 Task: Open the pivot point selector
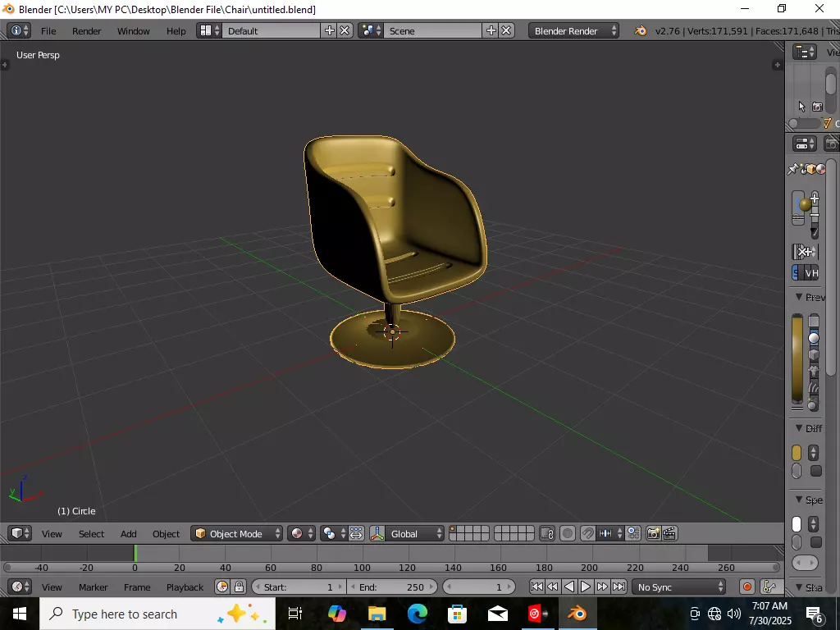333,533
